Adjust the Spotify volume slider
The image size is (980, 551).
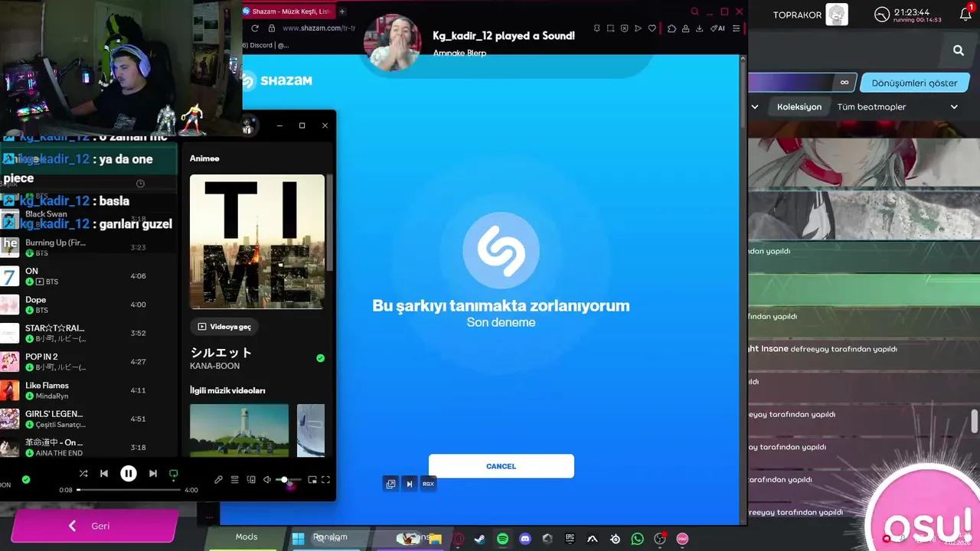tap(289, 480)
